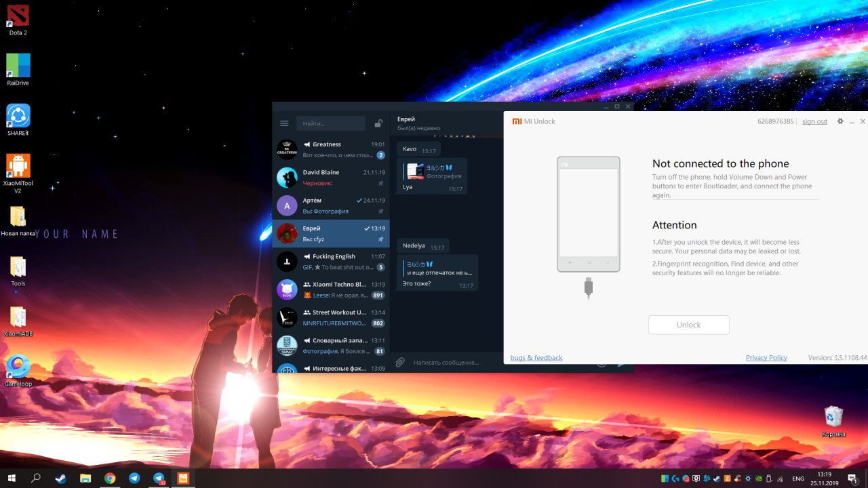Open File Explorer from taskbar
Viewport: 868px width, 488px height.
85,478
